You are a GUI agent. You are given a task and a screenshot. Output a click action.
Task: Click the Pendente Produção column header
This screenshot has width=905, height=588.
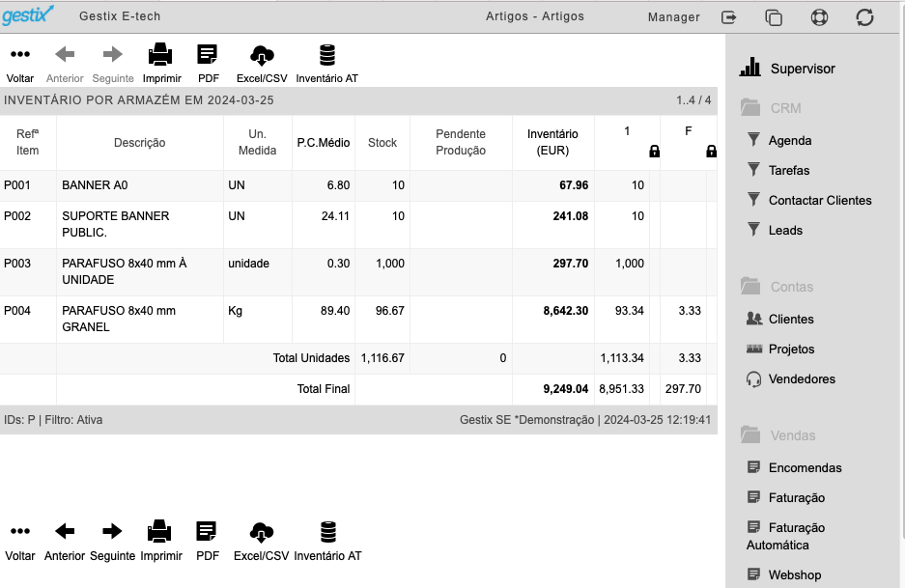coord(461,142)
